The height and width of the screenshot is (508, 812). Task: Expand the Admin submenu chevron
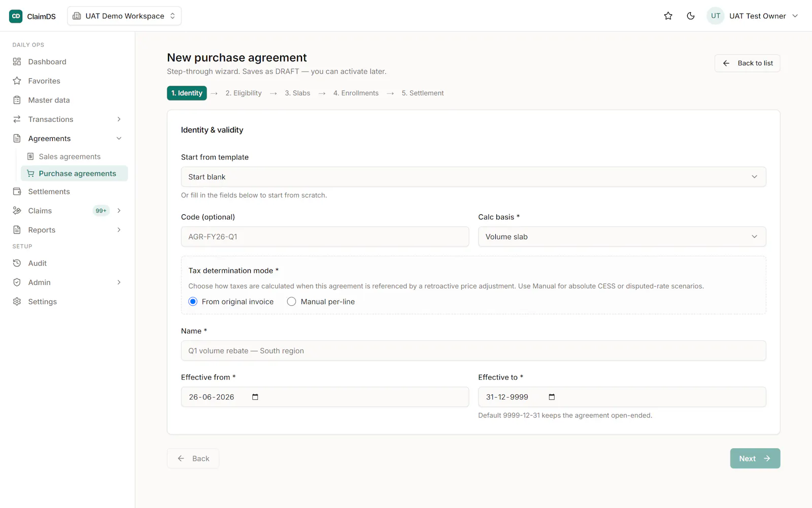(x=119, y=282)
